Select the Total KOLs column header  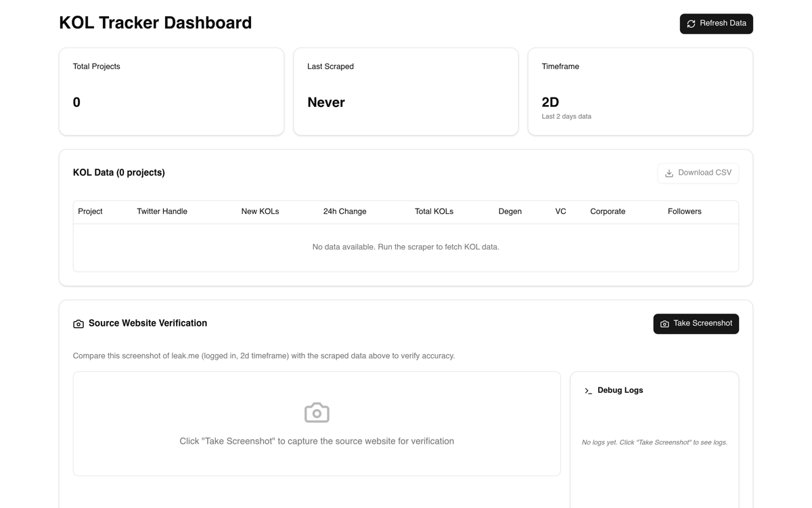434,212
